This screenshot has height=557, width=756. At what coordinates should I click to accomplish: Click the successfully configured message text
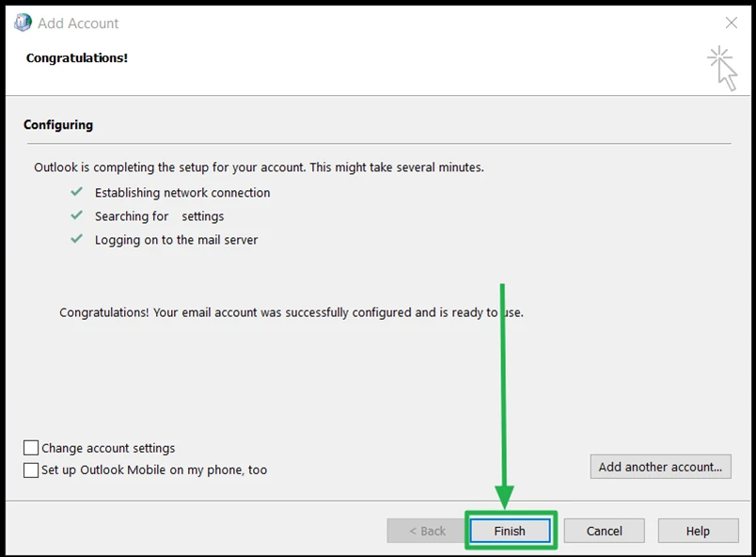click(291, 312)
